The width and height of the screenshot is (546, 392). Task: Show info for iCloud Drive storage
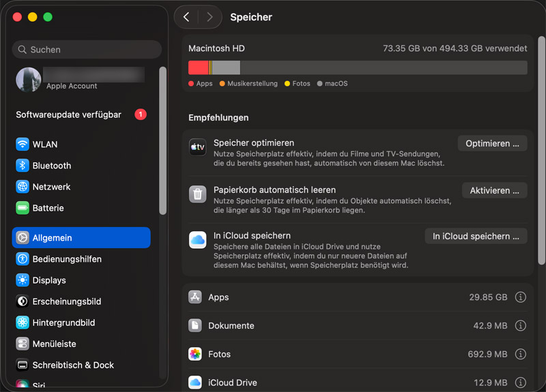[x=520, y=382]
